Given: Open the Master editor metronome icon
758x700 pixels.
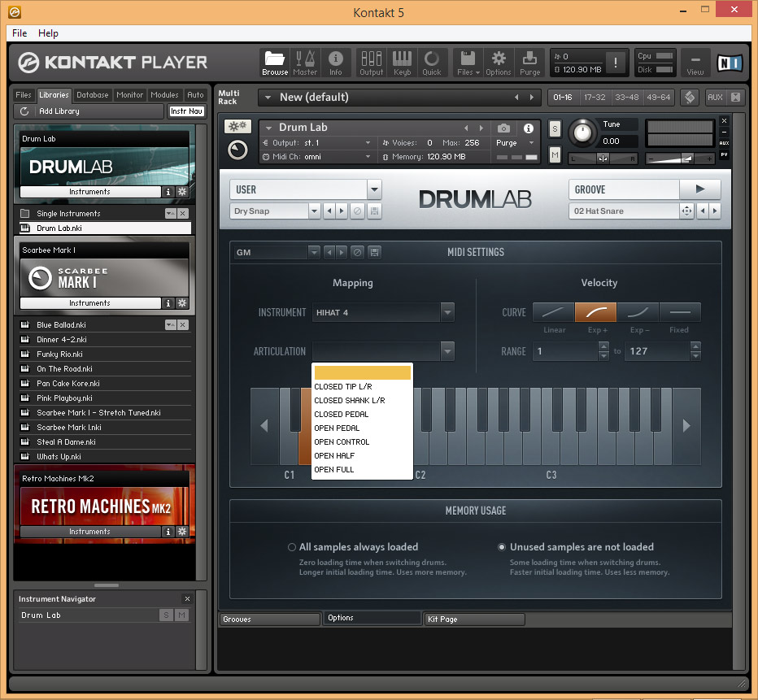Looking at the screenshot, I should (305, 63).
